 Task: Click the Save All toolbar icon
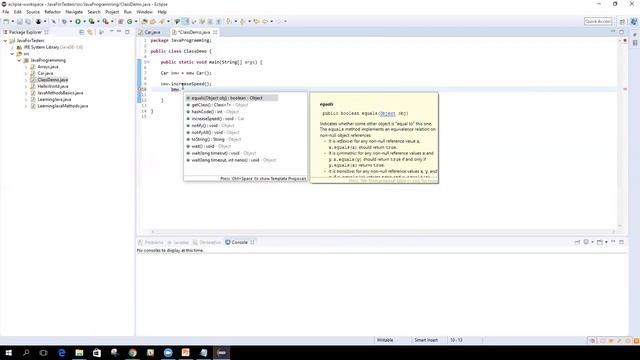(x=28, y=21)
